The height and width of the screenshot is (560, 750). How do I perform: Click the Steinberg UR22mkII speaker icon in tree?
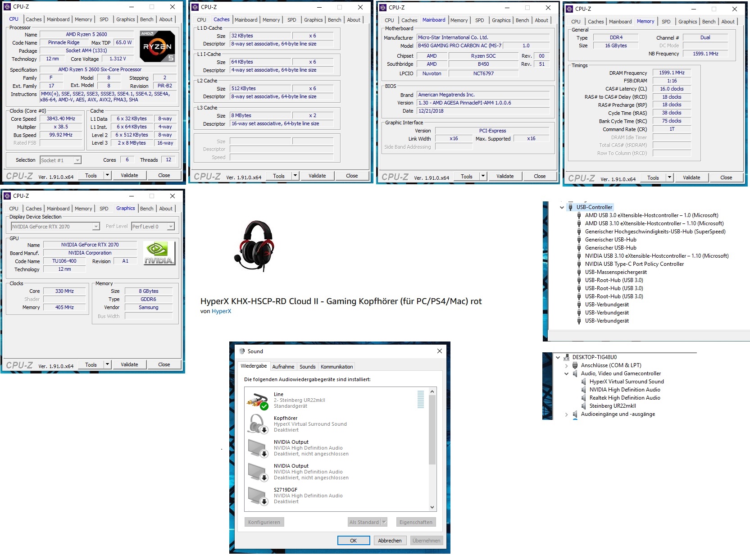[x=583, y=406]
